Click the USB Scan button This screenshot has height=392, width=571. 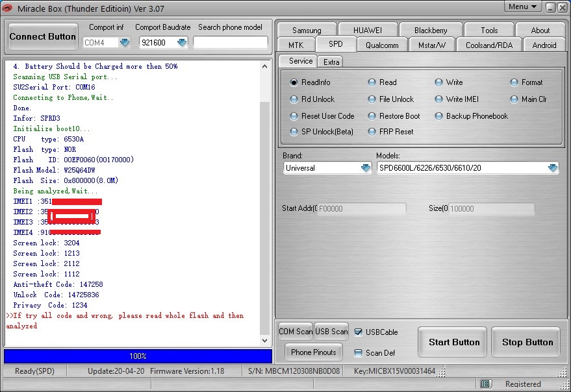pyautogui.click(x=331, y=332)
